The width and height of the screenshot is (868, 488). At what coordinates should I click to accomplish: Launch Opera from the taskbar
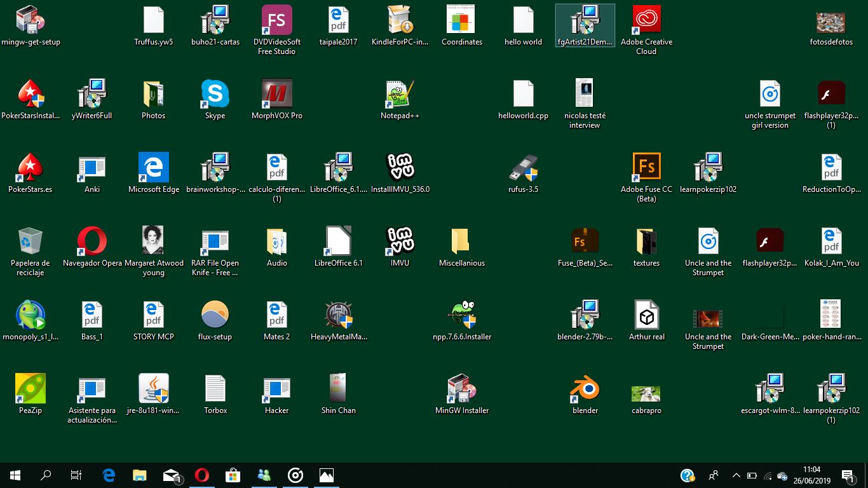(x=201, y=475)
